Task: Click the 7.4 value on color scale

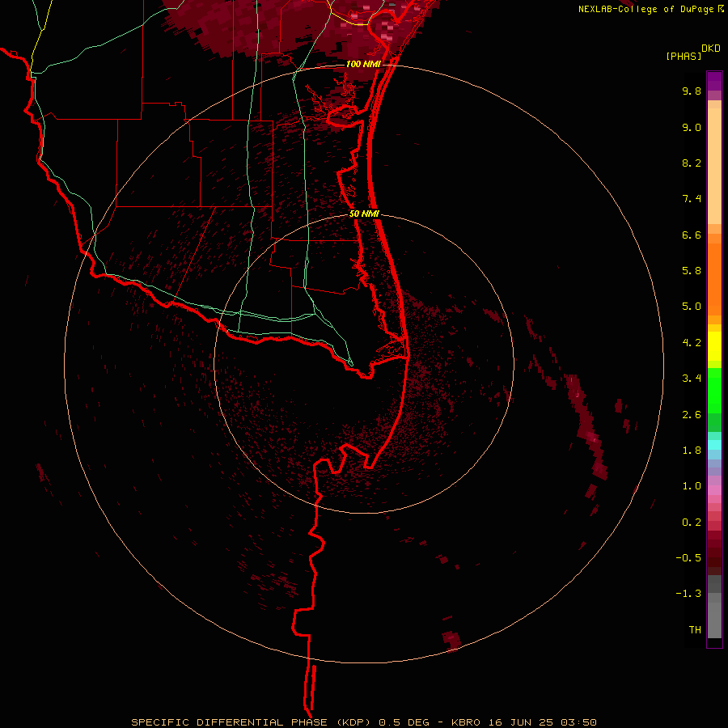Action: (x=692, y=199)
